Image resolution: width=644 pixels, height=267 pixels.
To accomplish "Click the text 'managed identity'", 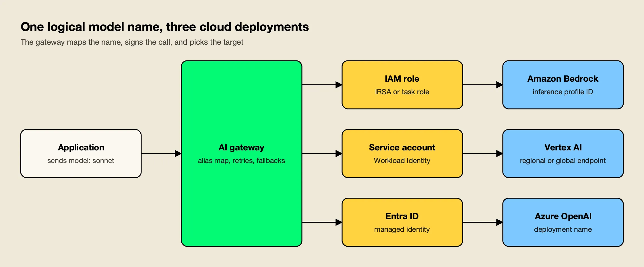I will (402, 229).
